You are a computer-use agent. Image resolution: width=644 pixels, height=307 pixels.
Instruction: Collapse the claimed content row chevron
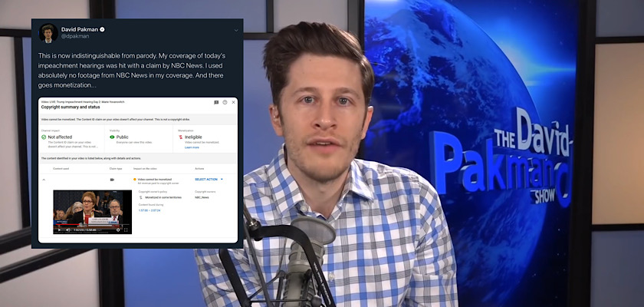[44, 180]
